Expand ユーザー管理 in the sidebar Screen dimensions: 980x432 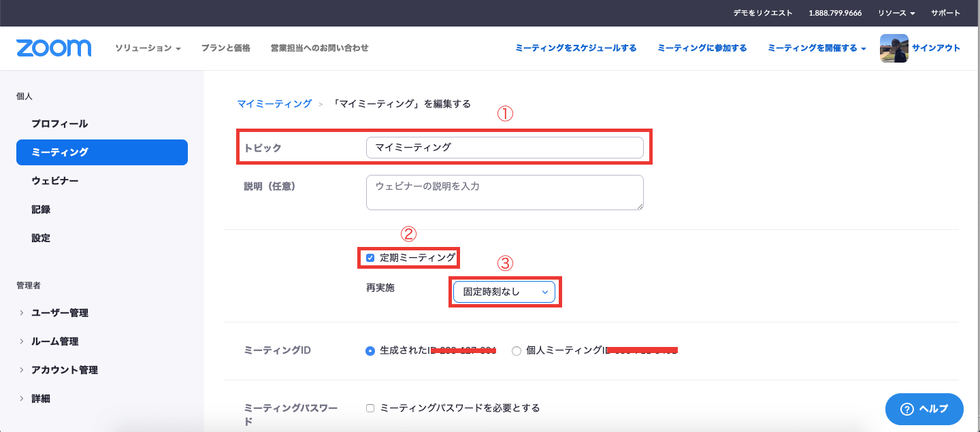(x=60, y=313)
